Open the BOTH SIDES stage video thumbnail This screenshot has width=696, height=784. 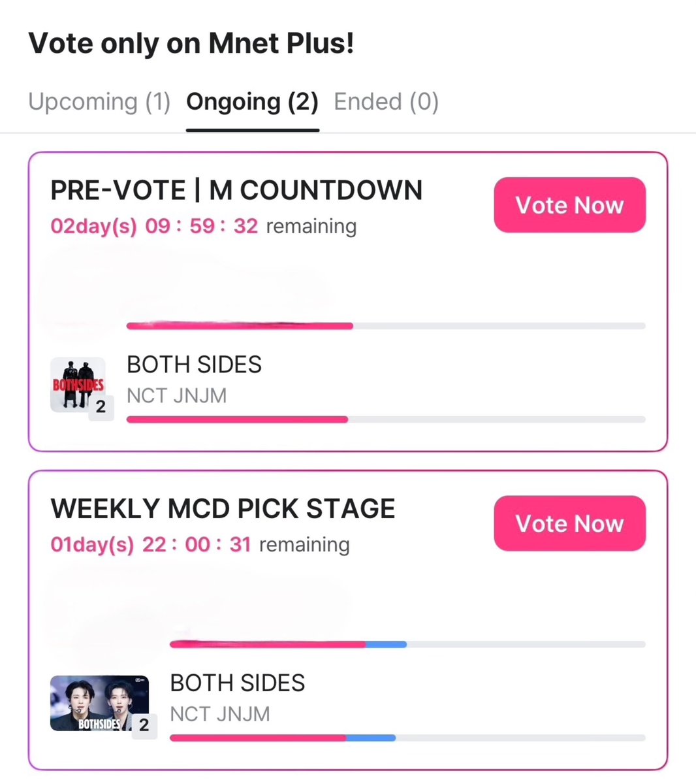pyautogui.click(x=99, y=703)
